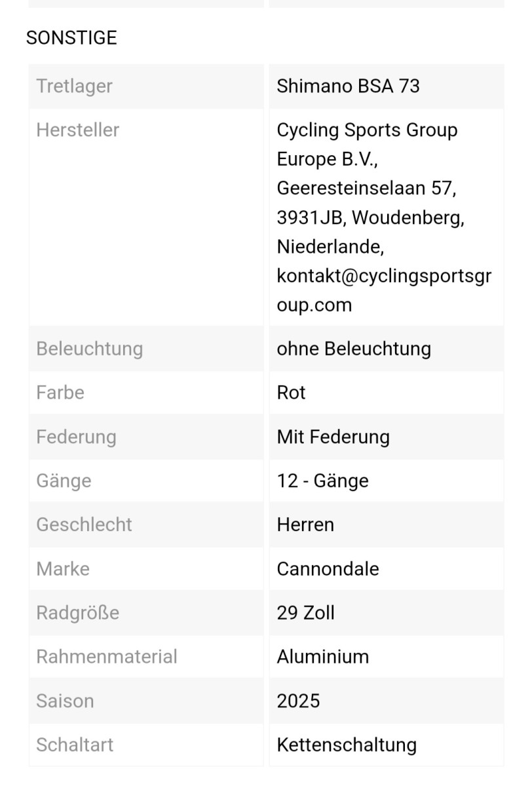Tap the Cannondale brand value
The image size is (532, 786).
click(x=328, y=569)
